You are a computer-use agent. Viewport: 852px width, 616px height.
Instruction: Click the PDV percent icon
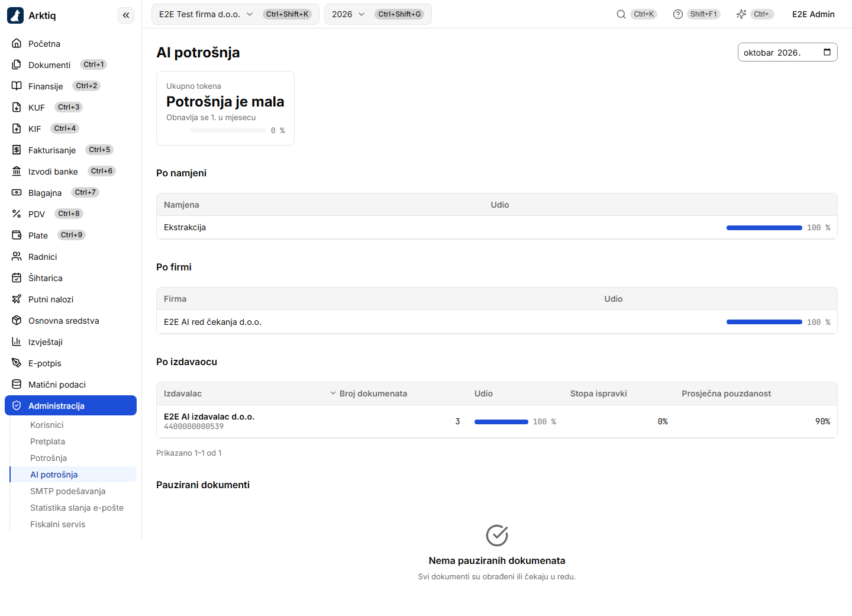point(17,214)
